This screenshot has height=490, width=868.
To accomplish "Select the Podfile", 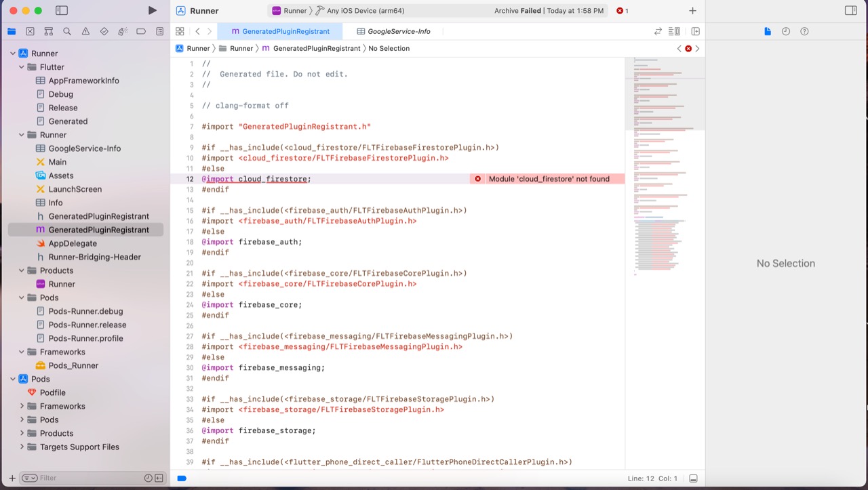I will 52,392.
